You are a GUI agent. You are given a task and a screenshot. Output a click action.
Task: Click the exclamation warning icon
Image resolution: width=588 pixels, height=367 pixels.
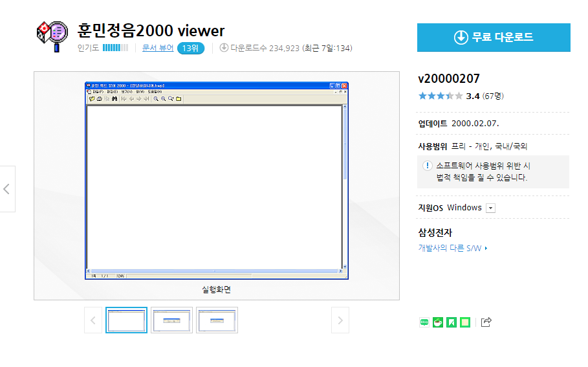pyautogui.click(x=427, y=166)
